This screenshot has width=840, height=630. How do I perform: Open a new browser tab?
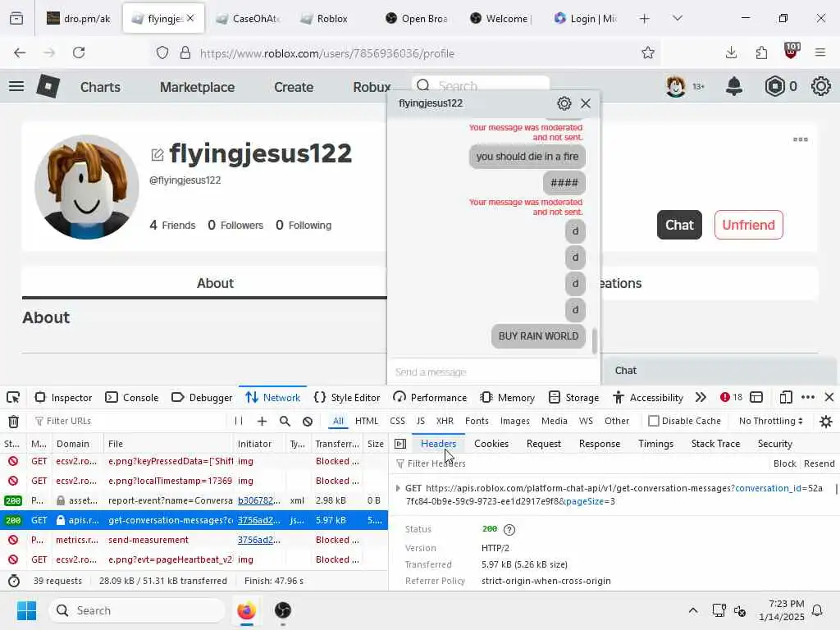[645, 19]
